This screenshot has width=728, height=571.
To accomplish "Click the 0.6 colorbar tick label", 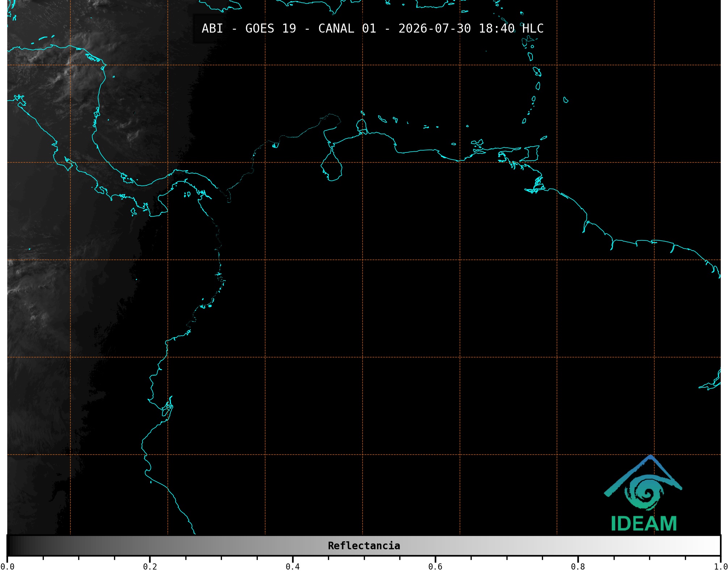I will (x=435, y=567).
